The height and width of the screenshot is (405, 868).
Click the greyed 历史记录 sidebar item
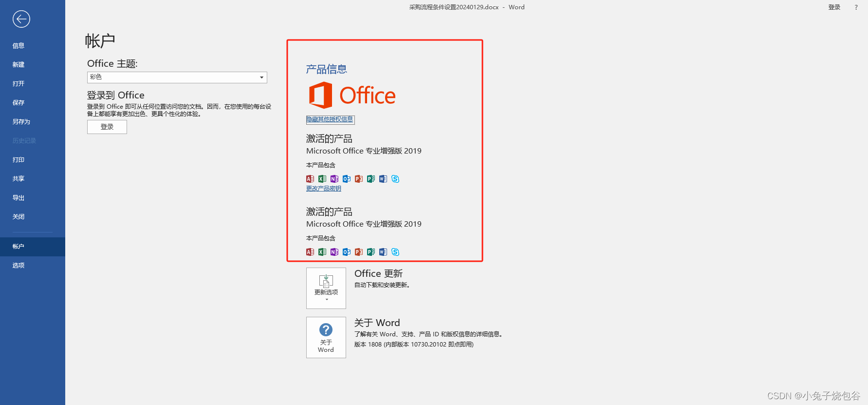click(x=33, y=140)
